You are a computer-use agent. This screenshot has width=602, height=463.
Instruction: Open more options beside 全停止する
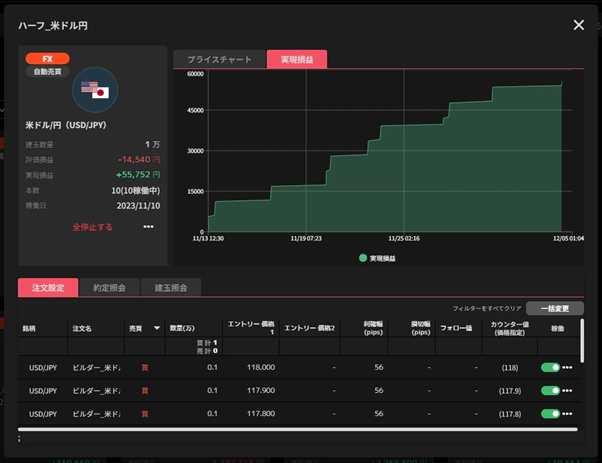pos(148,227)
